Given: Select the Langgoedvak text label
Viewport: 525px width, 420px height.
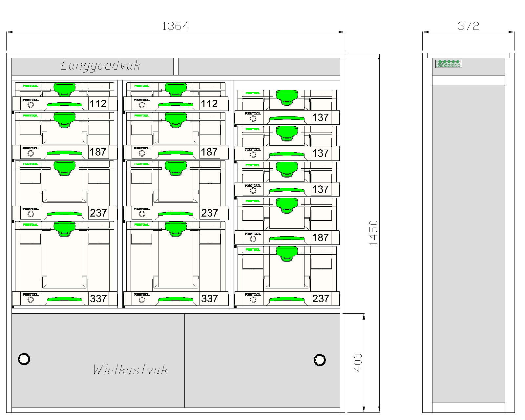Looking at the screenshot, I should tap(101, 65).
